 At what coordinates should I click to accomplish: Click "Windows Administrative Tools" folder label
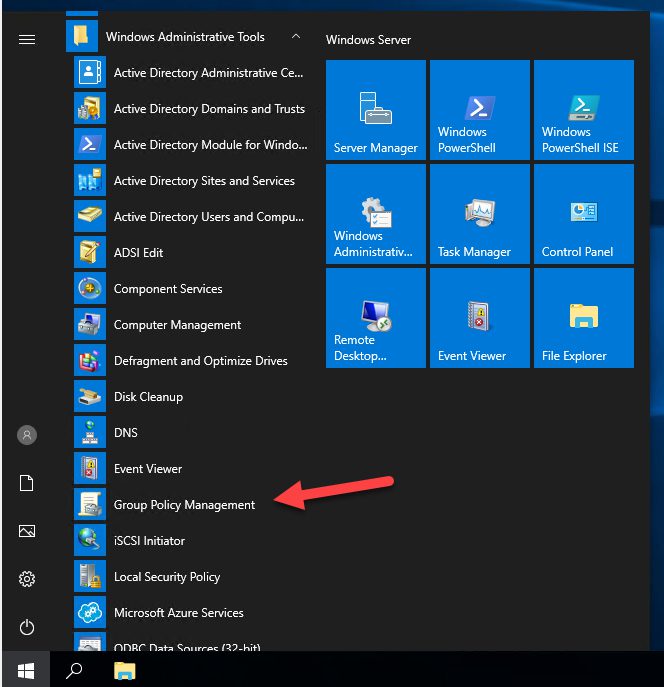[185, 37]
